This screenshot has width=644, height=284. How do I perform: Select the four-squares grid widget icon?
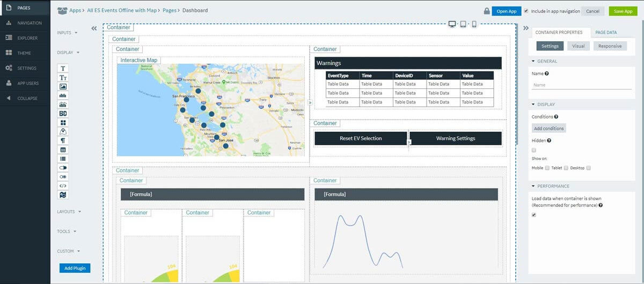coord(63,123)
